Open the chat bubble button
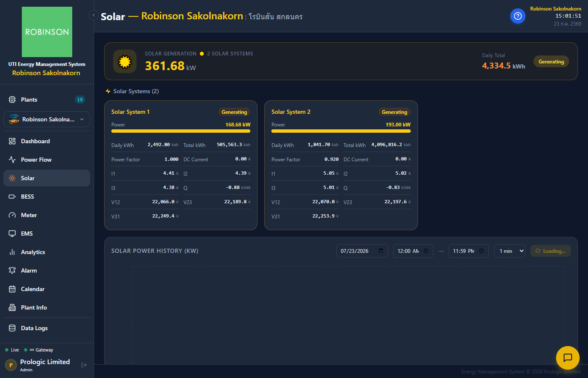This screenshot has width=588, height=378. pos(568,358)
